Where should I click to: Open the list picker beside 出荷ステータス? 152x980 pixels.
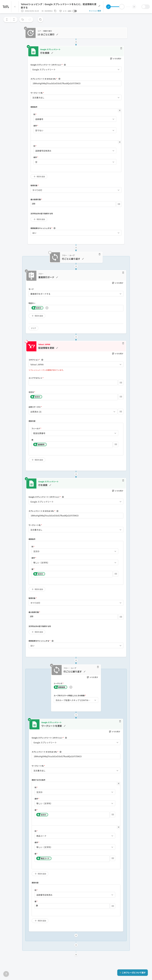pyautogui.click(x=120, y=412)
